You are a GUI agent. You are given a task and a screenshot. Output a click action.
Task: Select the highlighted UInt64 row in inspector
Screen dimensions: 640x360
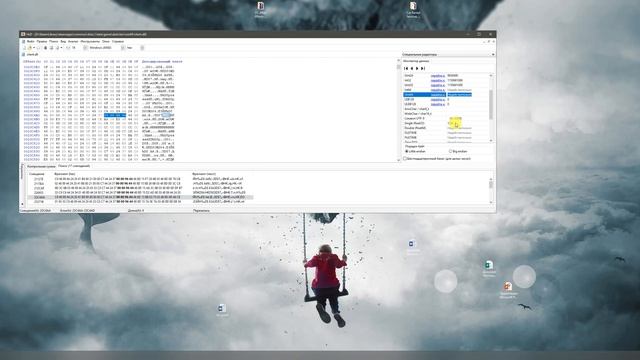(x=438, y=95)
